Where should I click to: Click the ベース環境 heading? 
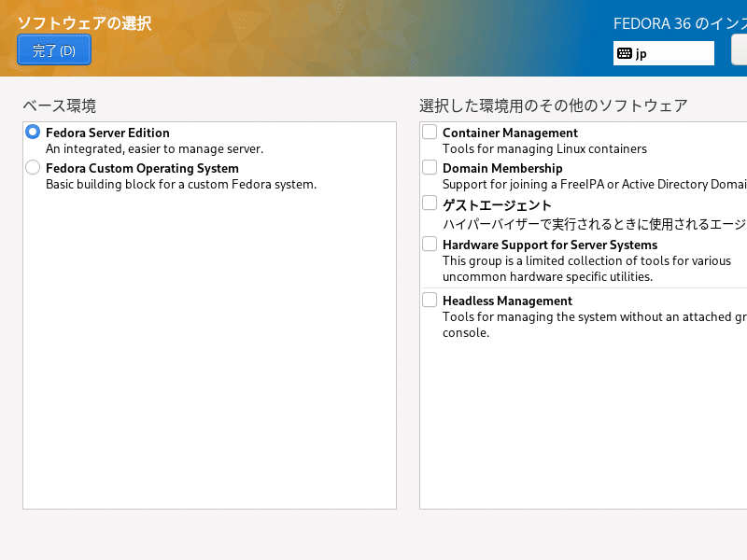[x=60, y=105]
